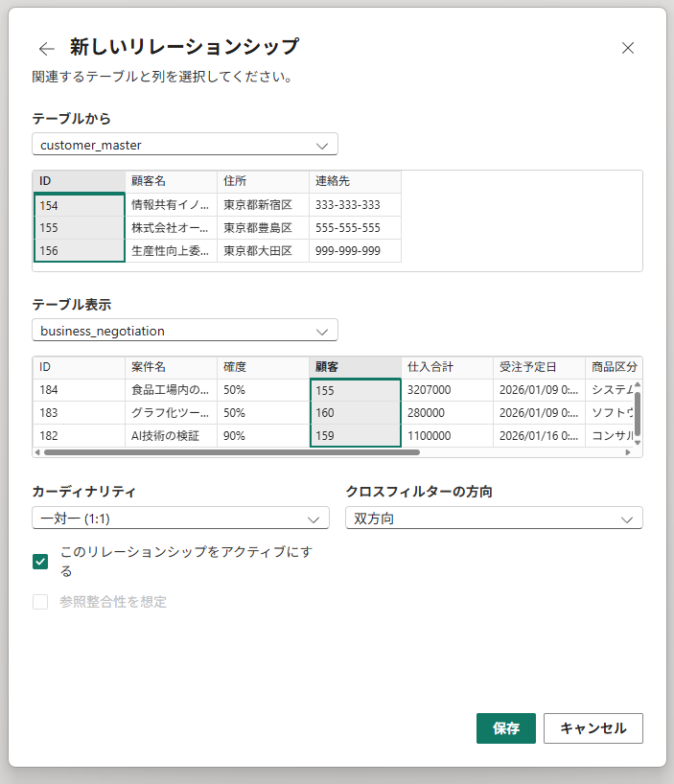
Task: Select the 仕入合計 column header
Action: [x=447, y=367]
